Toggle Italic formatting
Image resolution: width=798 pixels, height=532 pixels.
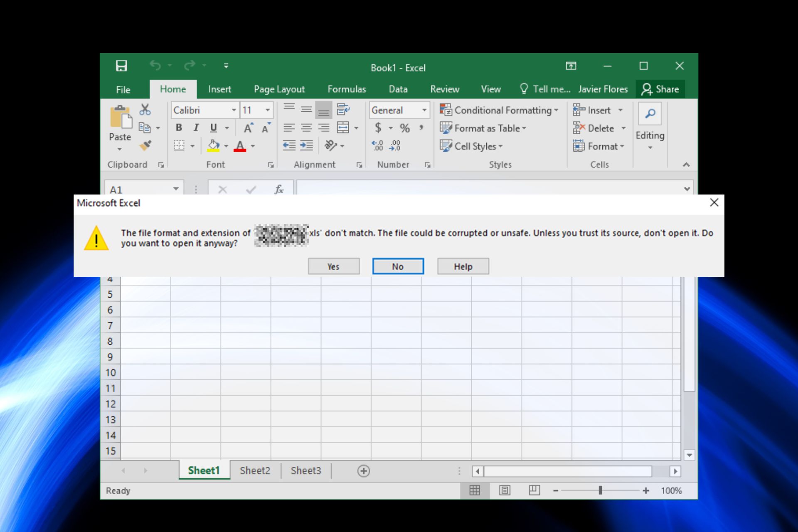(196, 128)
